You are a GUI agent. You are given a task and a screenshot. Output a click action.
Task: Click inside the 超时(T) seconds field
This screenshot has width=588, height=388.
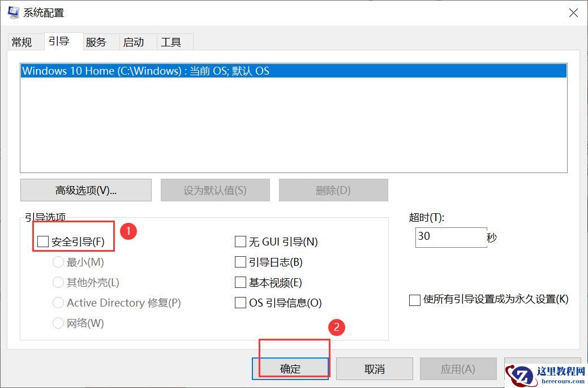click(x=450, y=237)
